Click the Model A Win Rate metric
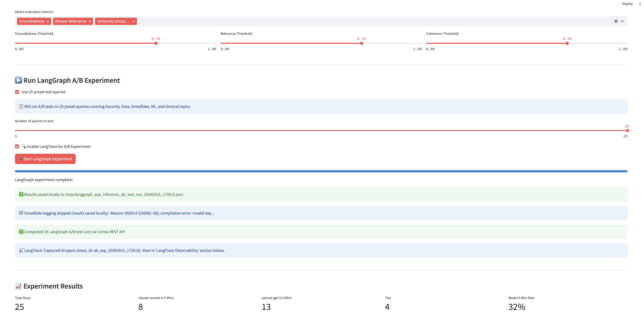Viewport: 644px width, 321px height. [517, 307]
